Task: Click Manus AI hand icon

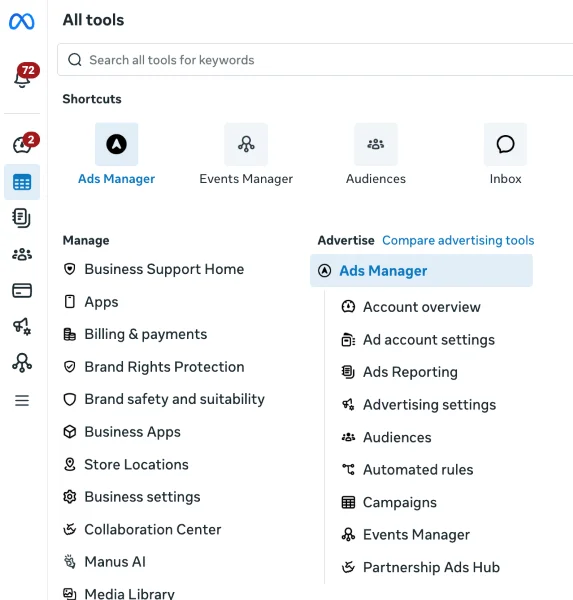Action: pos(69,562)
